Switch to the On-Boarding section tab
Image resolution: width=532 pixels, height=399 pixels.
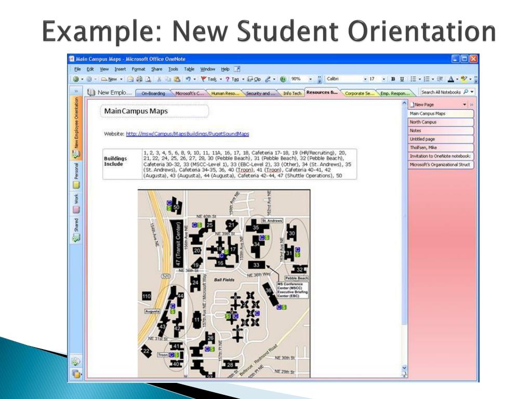[x=153, y=94]
